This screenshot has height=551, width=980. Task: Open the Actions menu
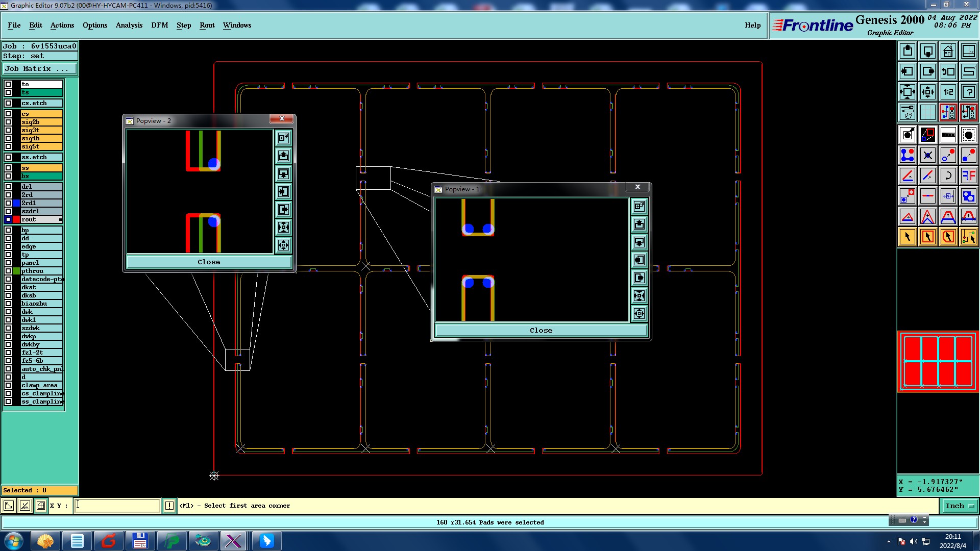62,25
